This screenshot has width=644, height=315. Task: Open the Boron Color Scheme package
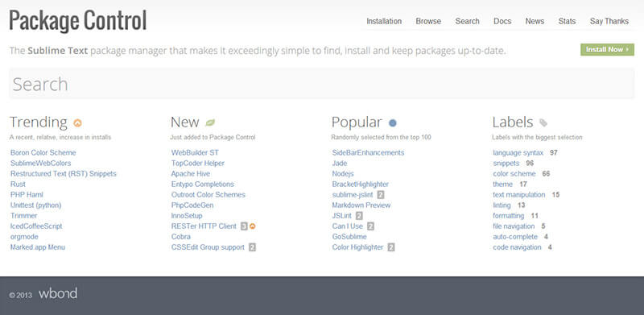(43, 152)
